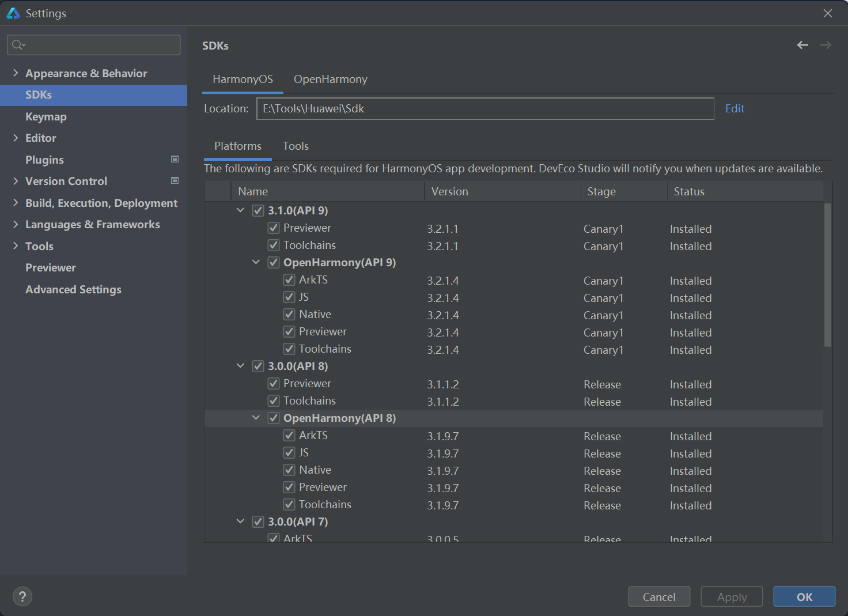Viewport: 848px width, 616px height.
Task: Open the Tools tab in SDKs
Action: tap(296, 146)
